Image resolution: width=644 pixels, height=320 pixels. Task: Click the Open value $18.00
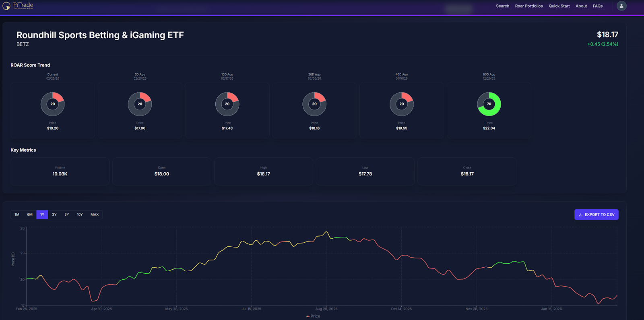click(x=162, y=174)
